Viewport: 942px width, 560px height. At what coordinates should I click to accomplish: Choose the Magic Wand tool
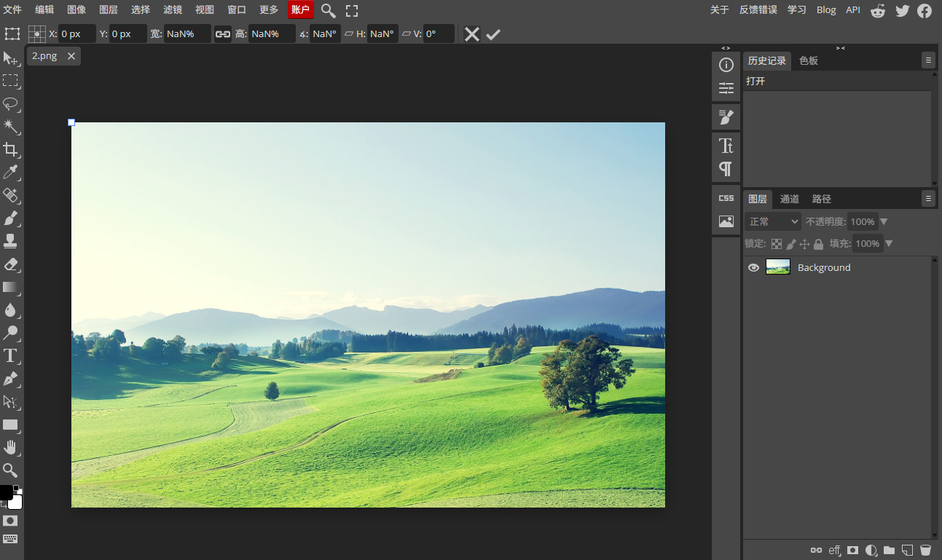pyautogui.click(x=10, y=127)
